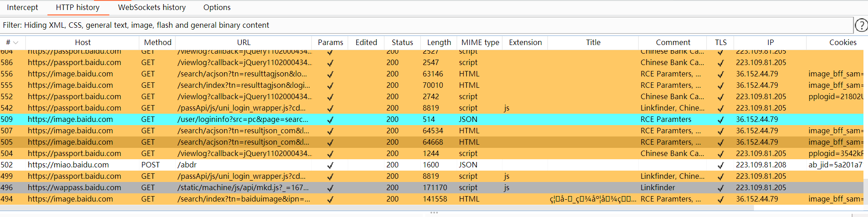The height and width of the screenshot is (217, 868).
Task: Click the panel divider grip dots
Action: (434, 212)
